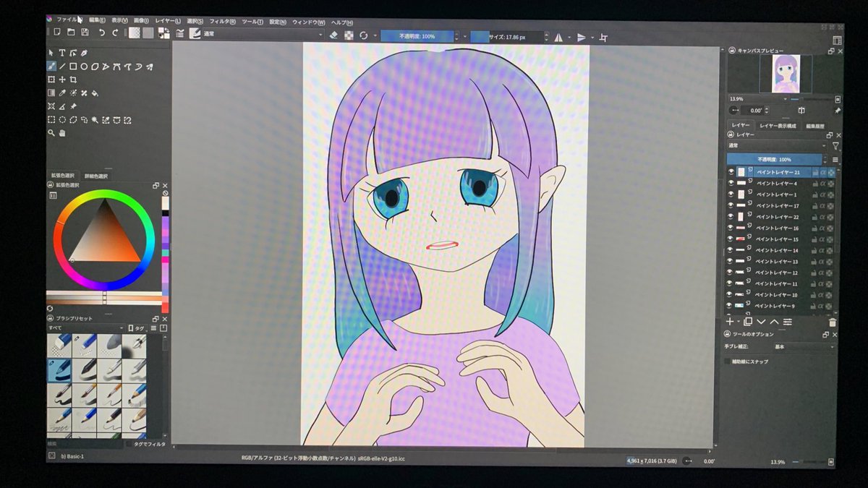Select the Rectangular Selection tool
The image size is (868, 488).
(x=51, y=119)
